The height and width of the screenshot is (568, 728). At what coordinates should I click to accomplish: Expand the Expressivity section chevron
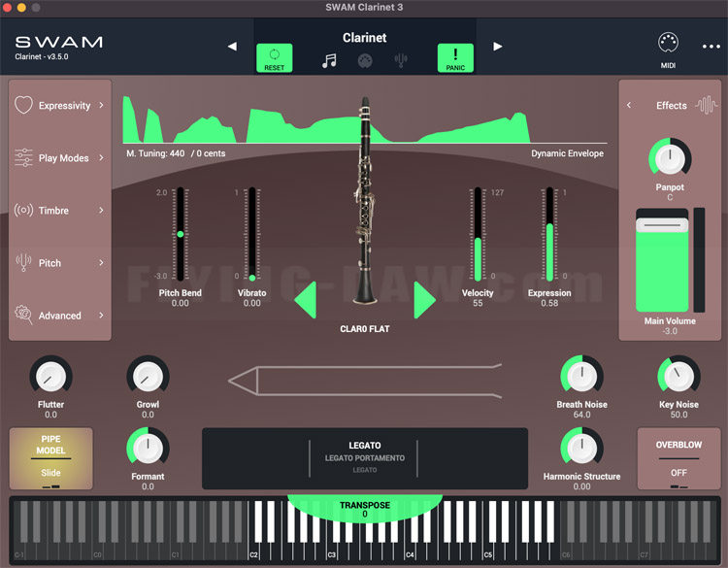click(101, 105)
